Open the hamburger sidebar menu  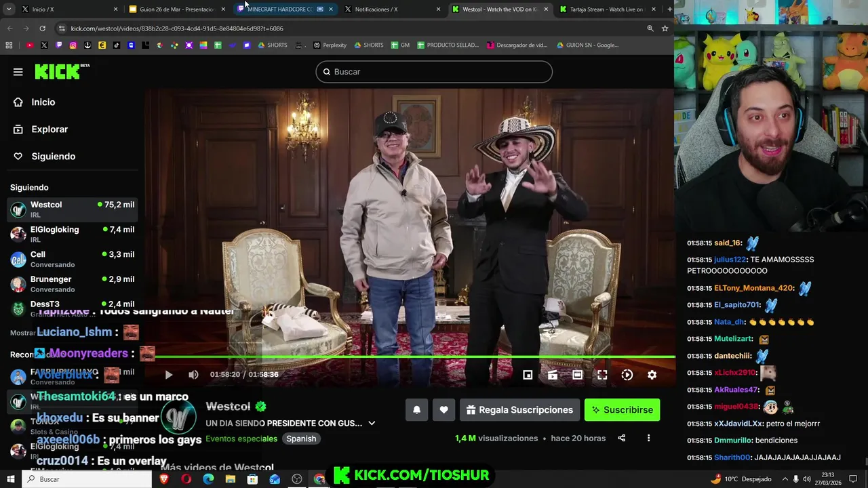[18, 72]
